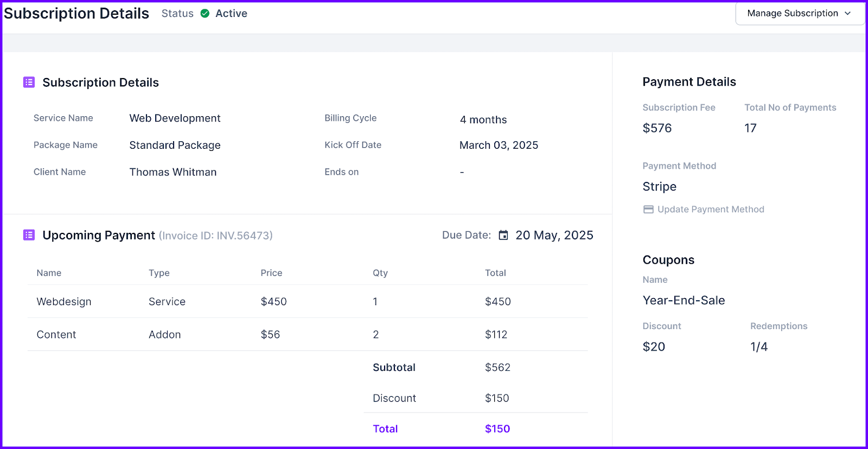868x449 pixels.
Task: Click the Stripe payment method text
Action: 659,187
